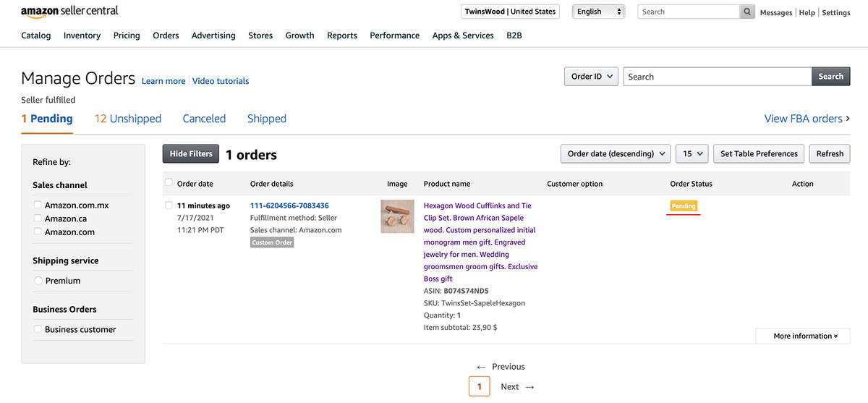Check the Amazon.ca sales channel filter
Viewport: 868px width, 403px height.
click(38, 219)
